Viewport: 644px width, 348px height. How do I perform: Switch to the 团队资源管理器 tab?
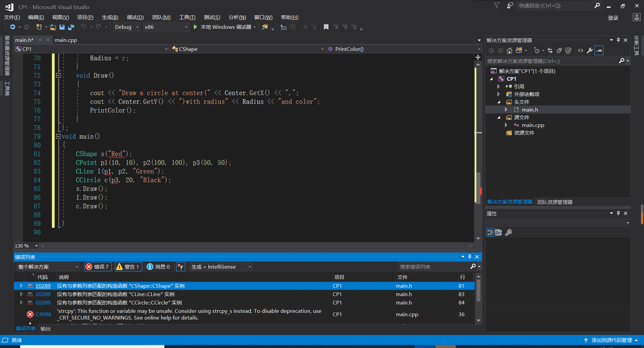[555, 202]
